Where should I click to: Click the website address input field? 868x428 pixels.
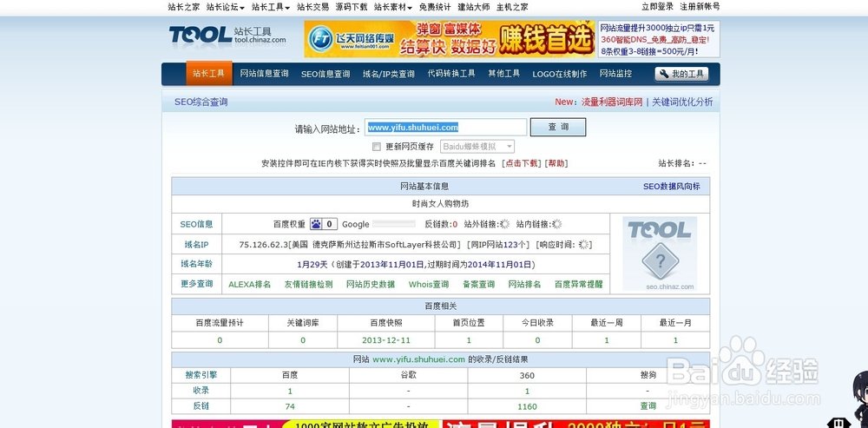(445, 128)
